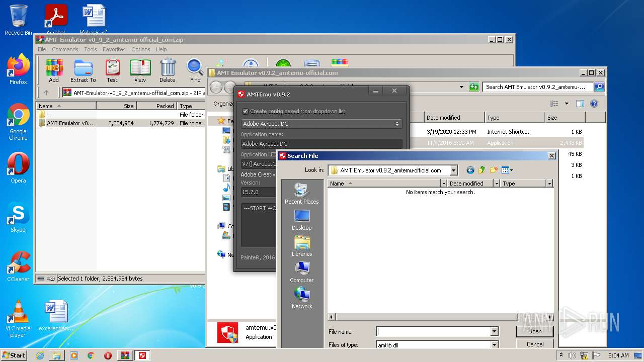This screenshot has height=362, width=644.
Task: Open Name column filter arrow in dialog
Action: [443, 184]
